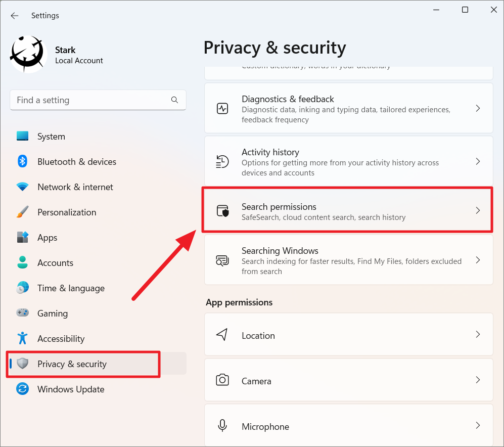504x447 pixels.
Task: Click the Diagnostics & feedback heartbeat icon
Action: point(222,108)
